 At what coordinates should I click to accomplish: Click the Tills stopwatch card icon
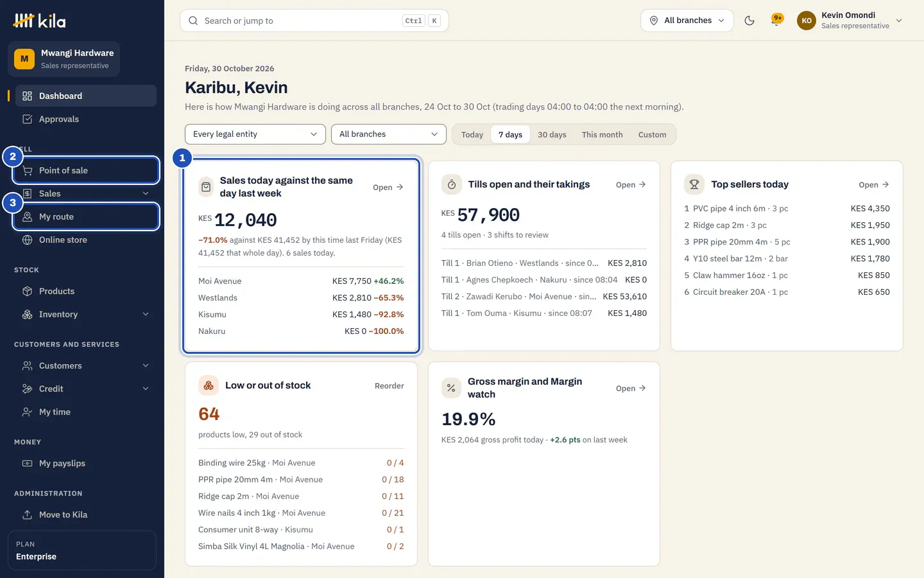(452, 185)
